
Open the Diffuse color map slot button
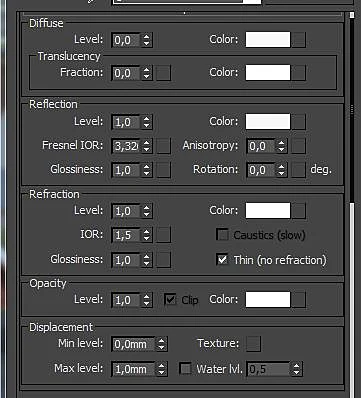click(299, 40)
